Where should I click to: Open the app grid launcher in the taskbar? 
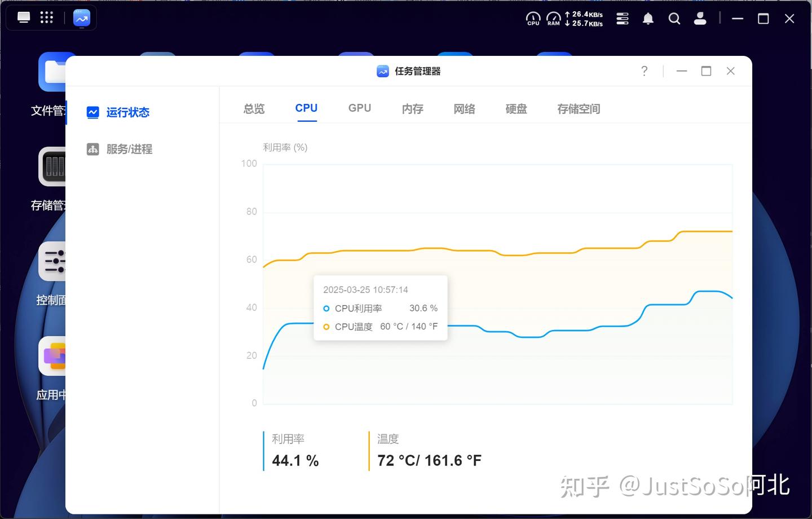pyautogui.click(x=47, y=17)
